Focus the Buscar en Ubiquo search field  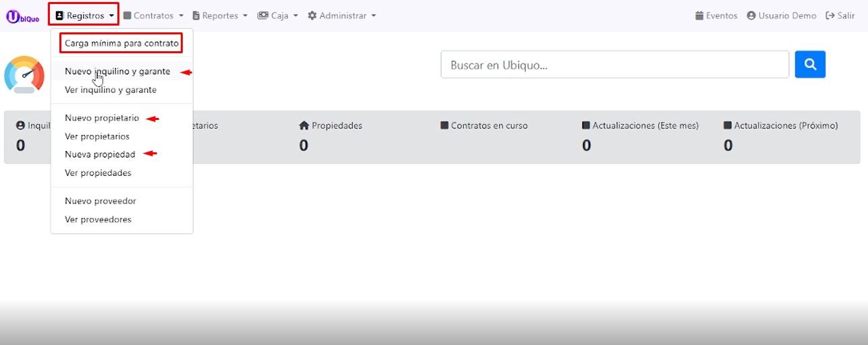click(x=614, y=65)
